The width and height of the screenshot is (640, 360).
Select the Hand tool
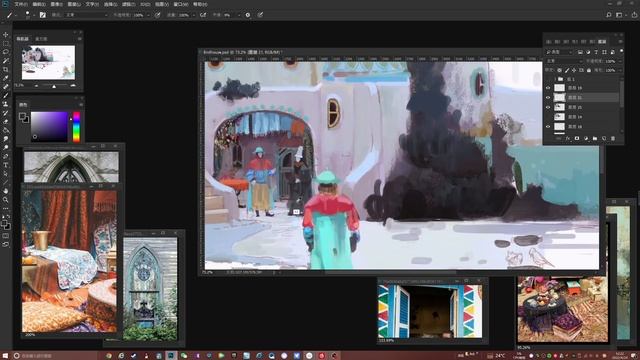pos(5,191)
